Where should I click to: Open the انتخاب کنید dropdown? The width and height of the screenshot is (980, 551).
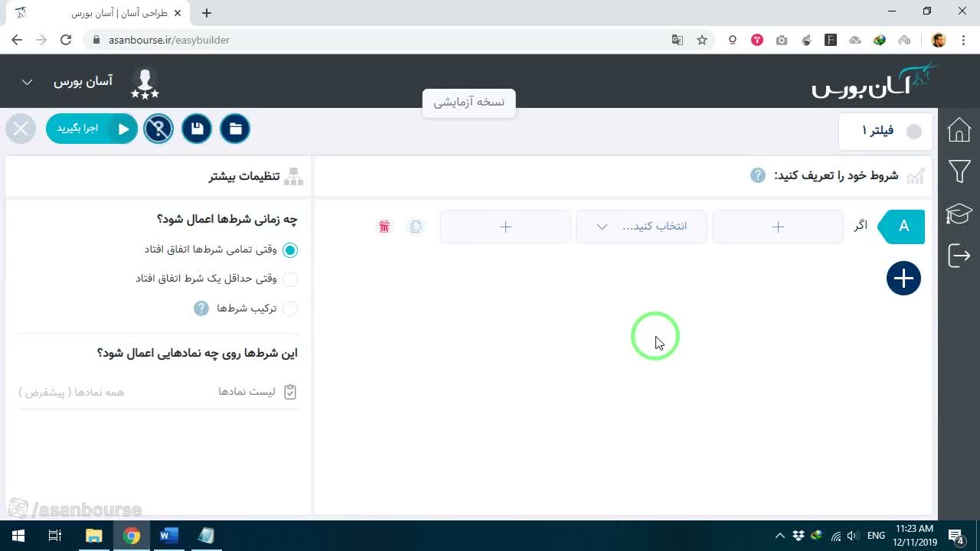(642, 227)
